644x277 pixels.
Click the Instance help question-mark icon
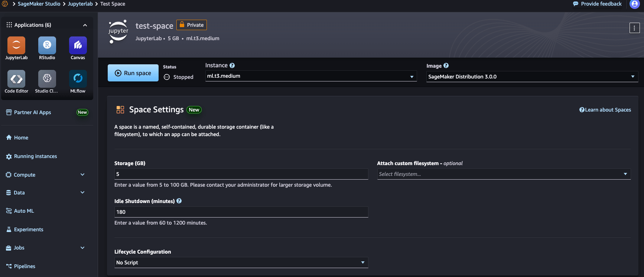[232, 65]
